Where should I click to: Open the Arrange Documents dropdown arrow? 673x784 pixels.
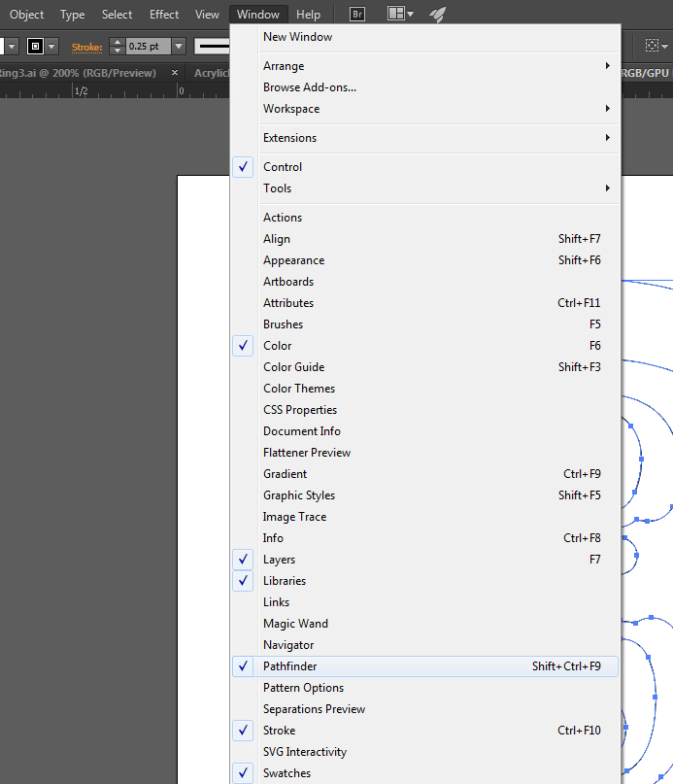[410, 14]
